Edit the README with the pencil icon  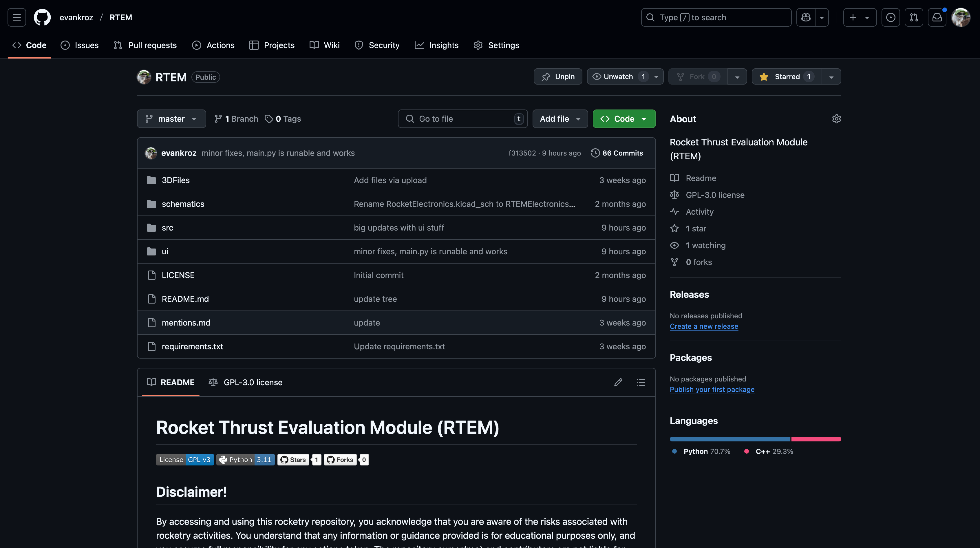[x=618, y=382]
